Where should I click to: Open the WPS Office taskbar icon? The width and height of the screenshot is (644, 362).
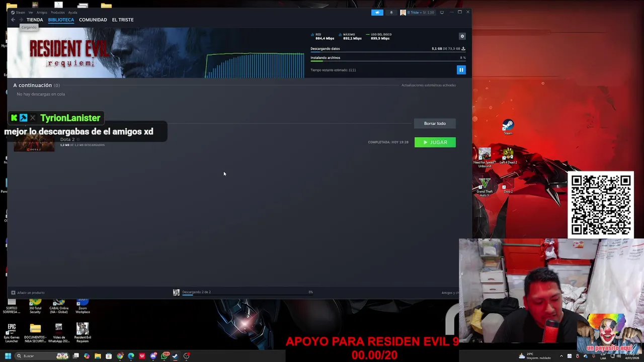point(142,356)
